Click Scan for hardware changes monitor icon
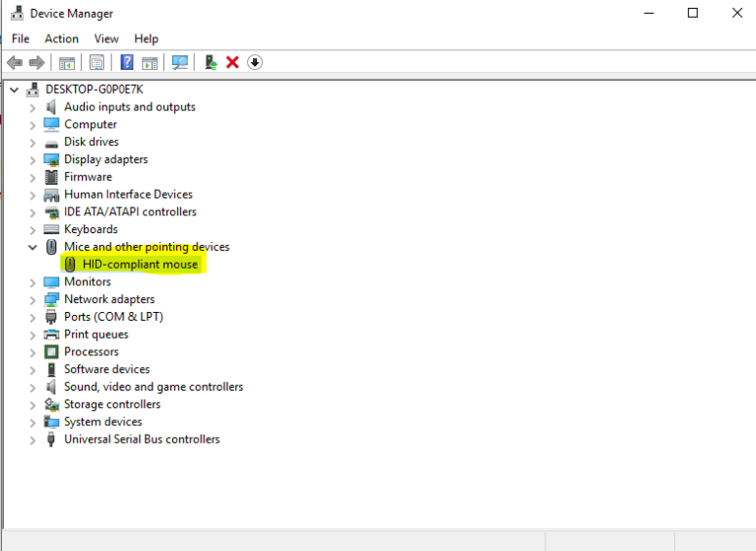 (180, 62)
